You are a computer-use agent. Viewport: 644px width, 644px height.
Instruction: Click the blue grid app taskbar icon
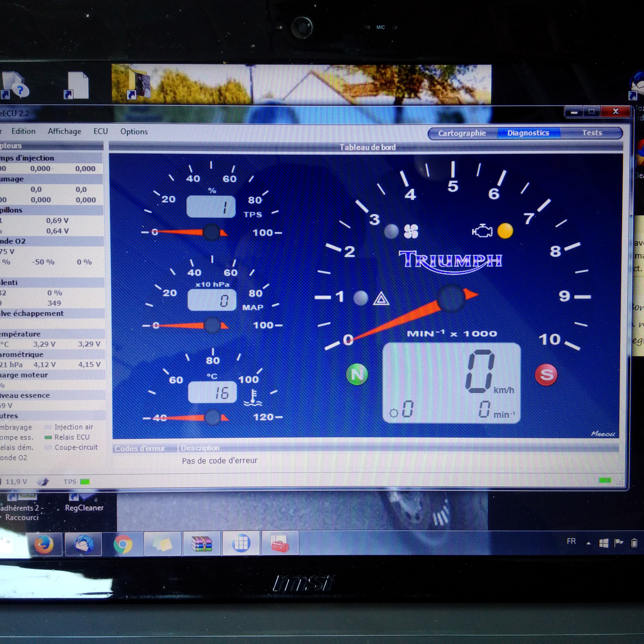coord(241,544)
